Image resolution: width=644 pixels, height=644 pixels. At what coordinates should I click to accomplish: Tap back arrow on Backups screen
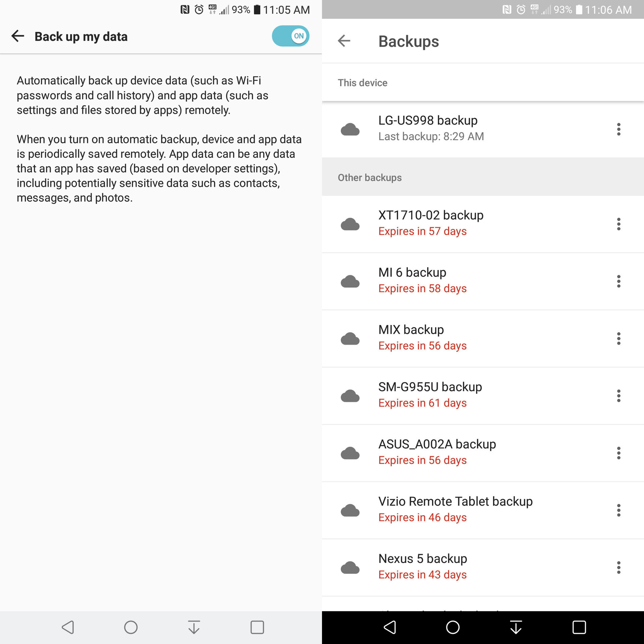pyautogui.click(x=344, y=41)
